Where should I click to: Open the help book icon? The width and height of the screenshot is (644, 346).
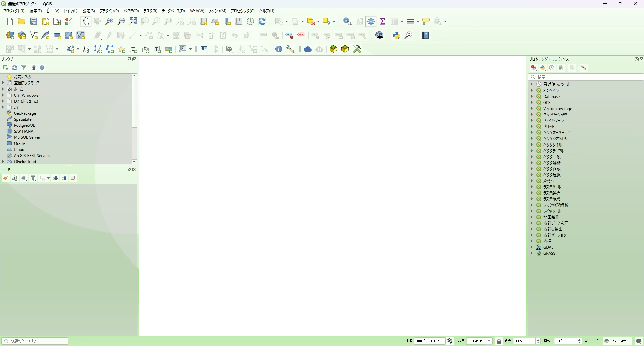[x=426, y=36]
